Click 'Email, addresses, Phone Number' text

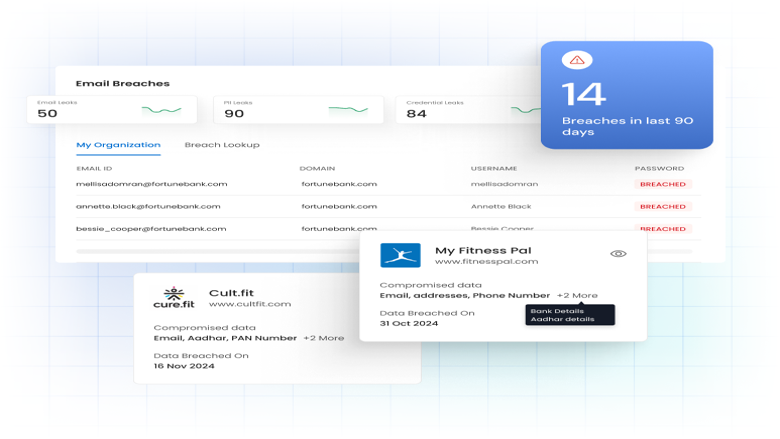[x=465, y=295]
